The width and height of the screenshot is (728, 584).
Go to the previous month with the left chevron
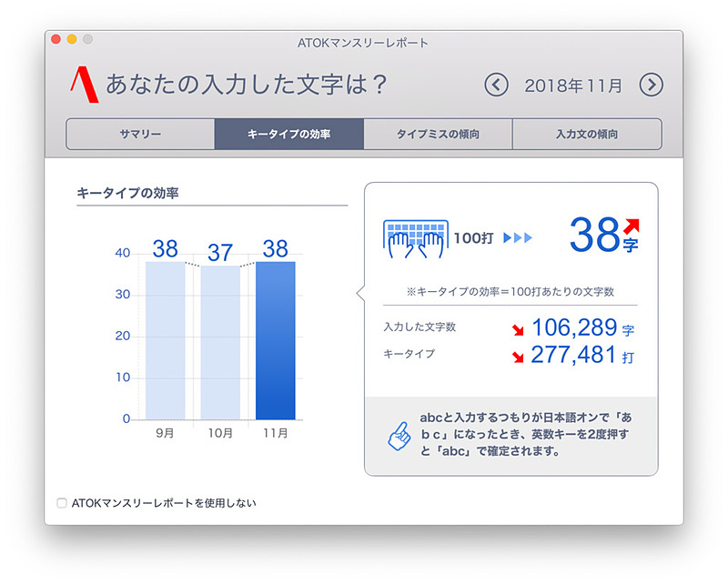[x=497, y=84]
